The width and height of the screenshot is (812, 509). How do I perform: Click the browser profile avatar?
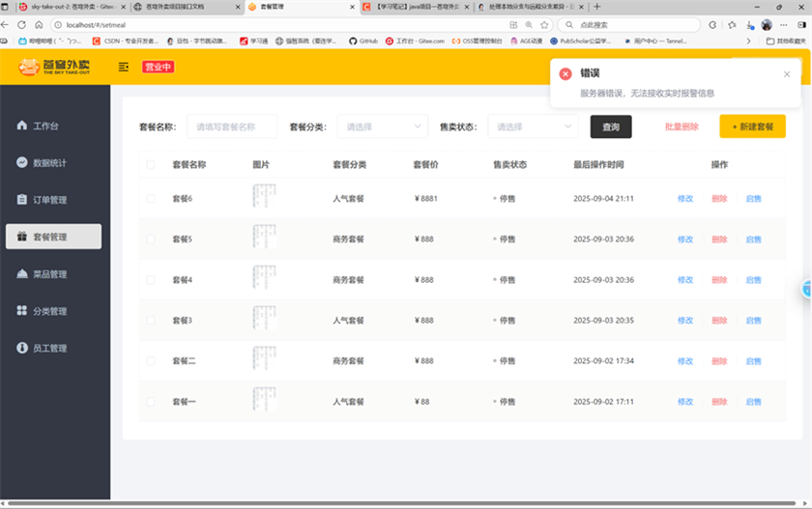pos(767,25)
